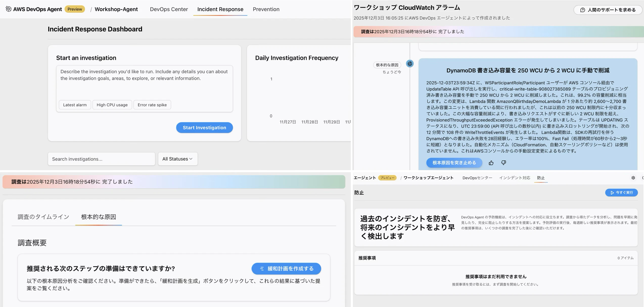This screenshot has width=644, height=307.
Task: Switch to the Prevention tab
Action: coord(266,9)
